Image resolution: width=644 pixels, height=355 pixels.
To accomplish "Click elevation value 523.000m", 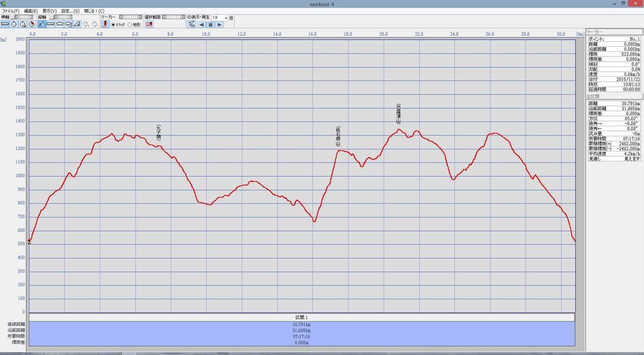I will [x=631, y=54].
